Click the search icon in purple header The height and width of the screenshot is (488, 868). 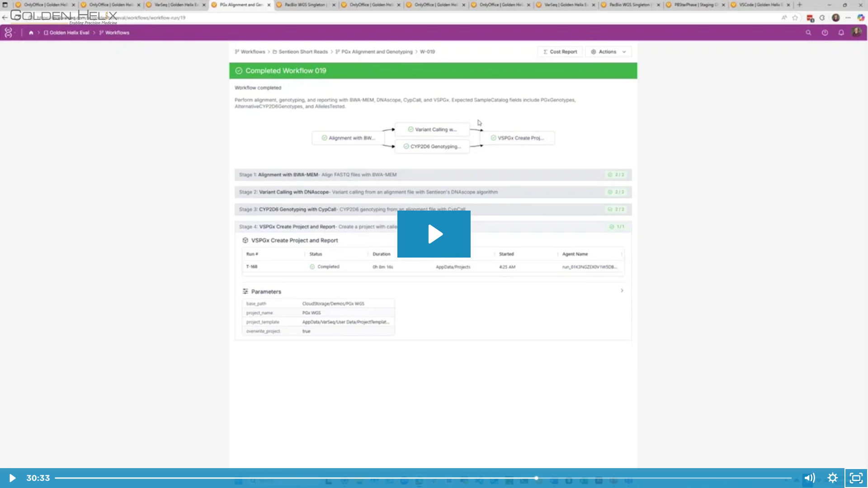[x=808, y=33]
